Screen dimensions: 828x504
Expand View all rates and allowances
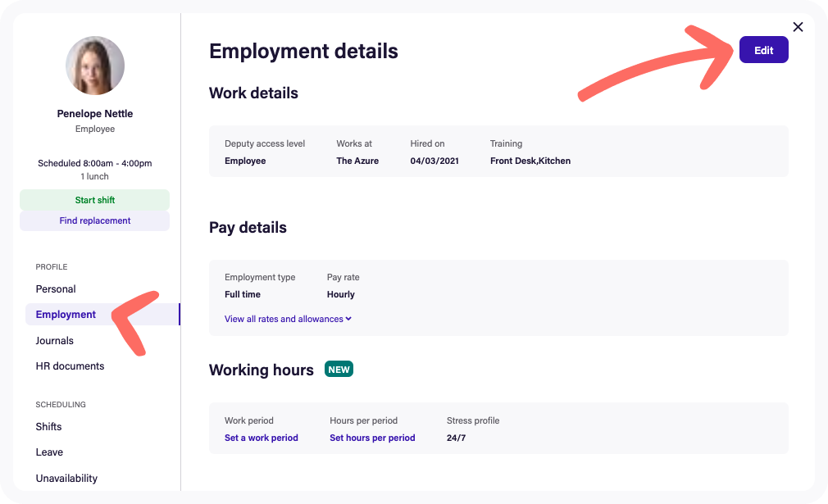[x=284, y=319]
